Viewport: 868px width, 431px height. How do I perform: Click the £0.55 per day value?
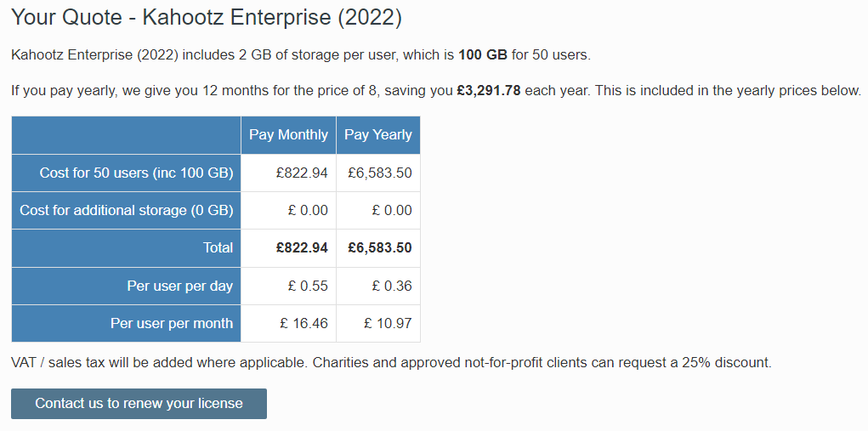308,286
